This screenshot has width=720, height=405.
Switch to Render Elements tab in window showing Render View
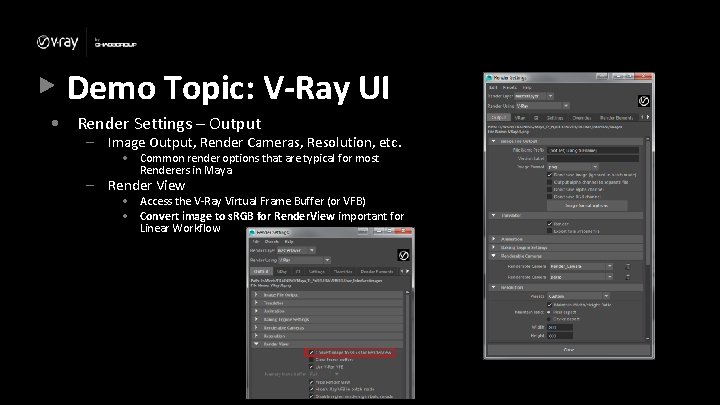pos(377,272)
